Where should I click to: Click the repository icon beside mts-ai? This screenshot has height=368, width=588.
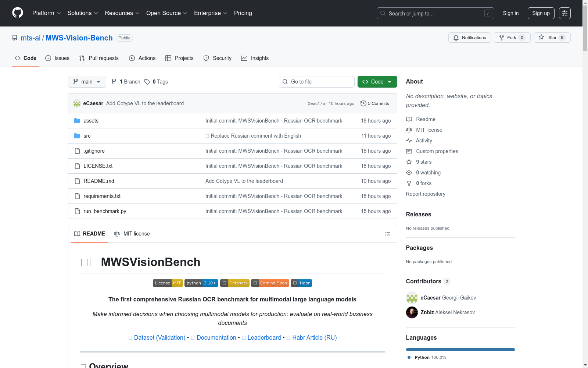click(x=15, y=38)
